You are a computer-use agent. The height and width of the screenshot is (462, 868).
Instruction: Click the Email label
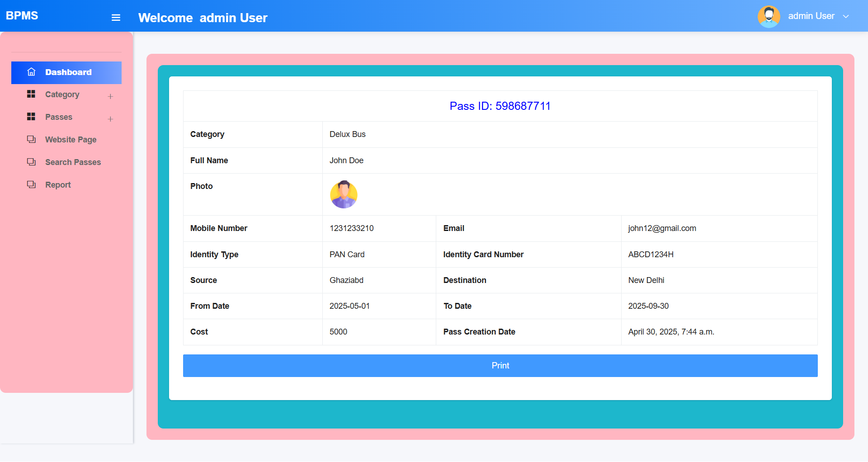[x=453, y=228]
